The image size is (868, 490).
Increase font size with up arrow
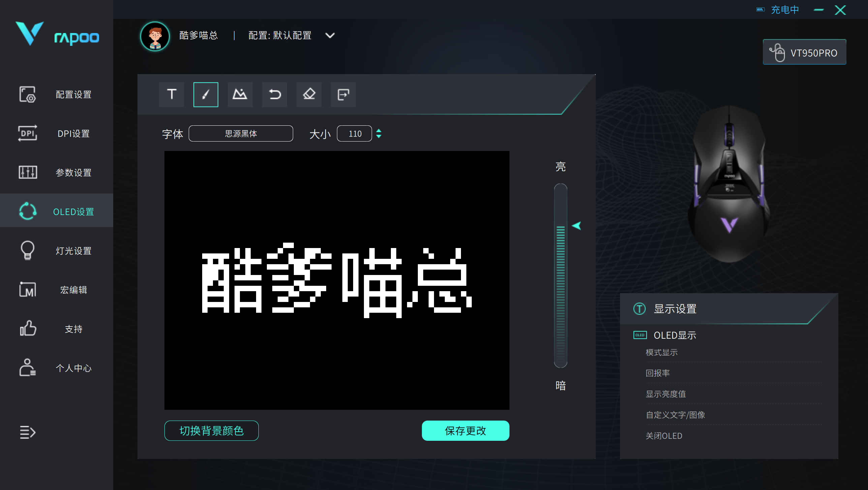tap(379, 130)
